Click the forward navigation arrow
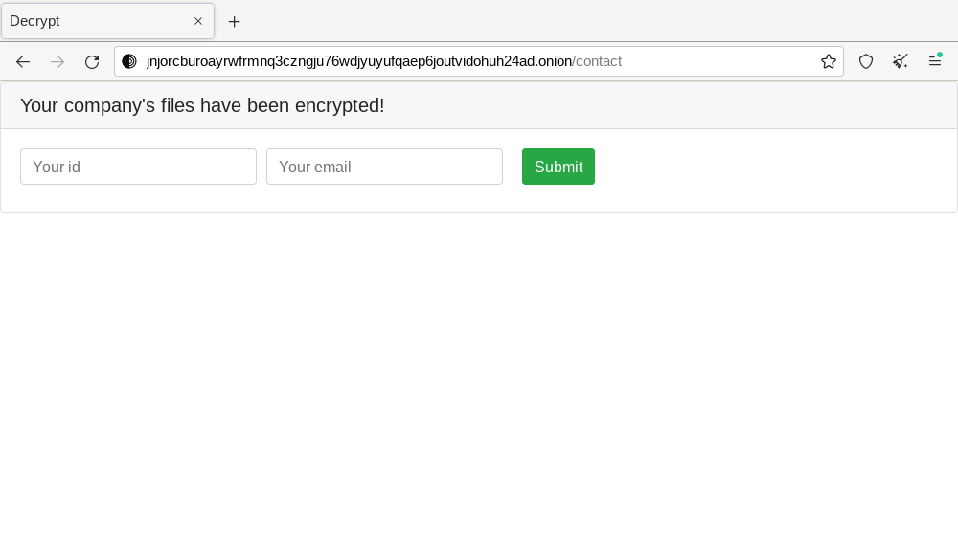Viewport: 958px width, 560px height. (x=57, y=61)
